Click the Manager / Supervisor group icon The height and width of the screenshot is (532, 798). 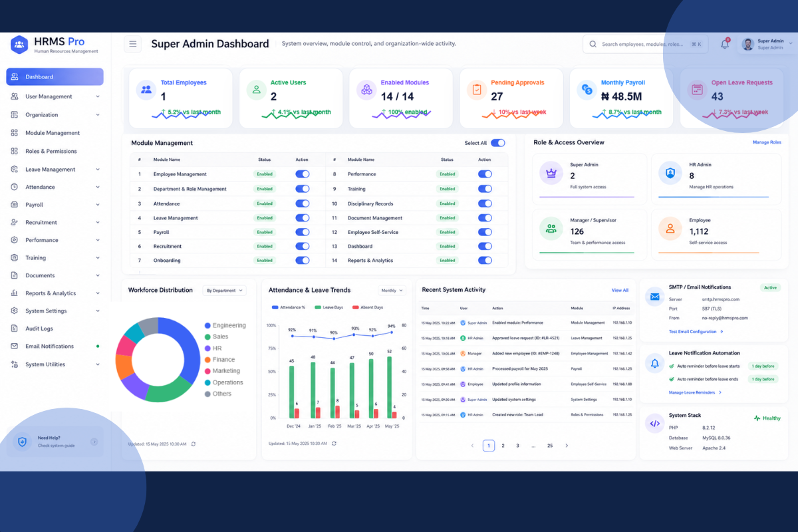pyautogui.click(x=551, y=229)
